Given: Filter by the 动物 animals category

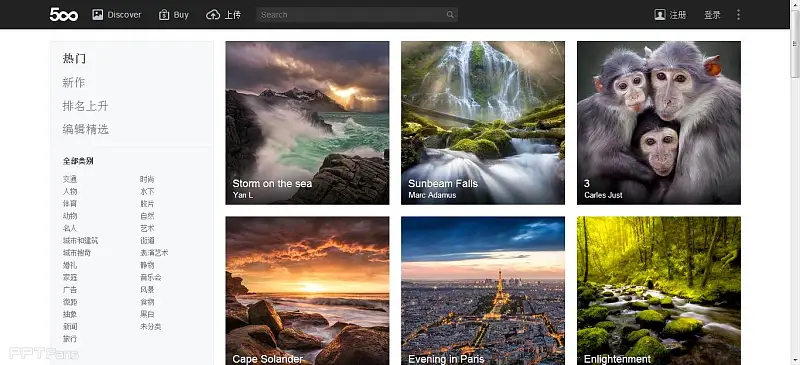Looking at the screenshot, I should (x=70, y=216).
